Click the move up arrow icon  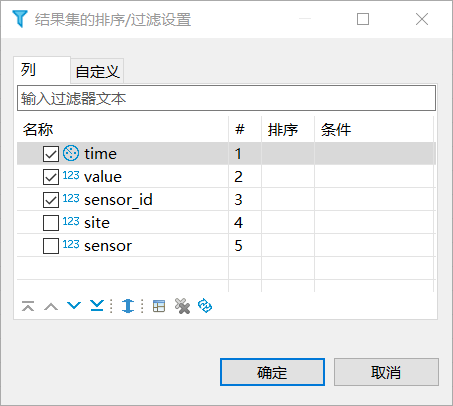(x=51, y=306)
